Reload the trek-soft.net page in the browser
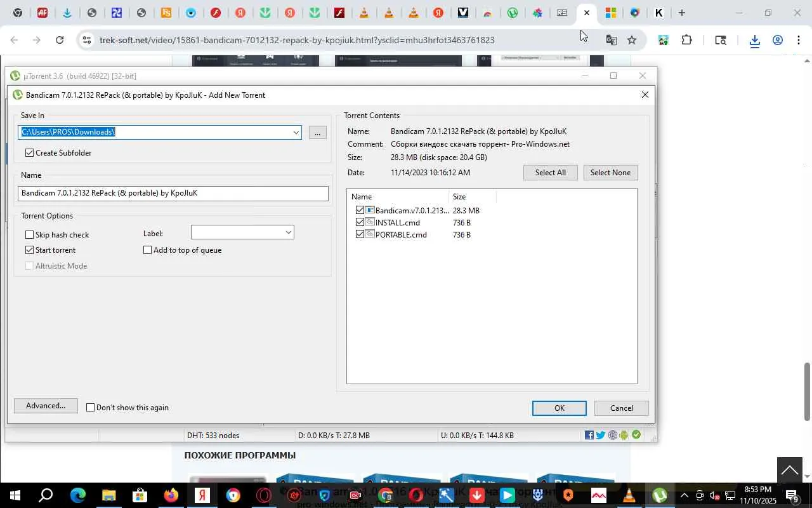812x508 pixels. tap(60, 40)
